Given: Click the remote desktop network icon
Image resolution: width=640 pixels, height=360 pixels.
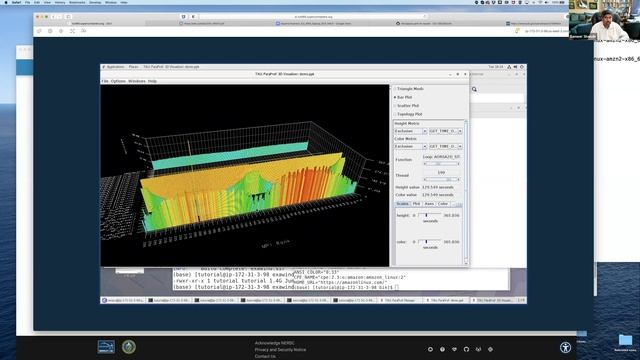Looking at the screenshot, I should tap(509, 67).
